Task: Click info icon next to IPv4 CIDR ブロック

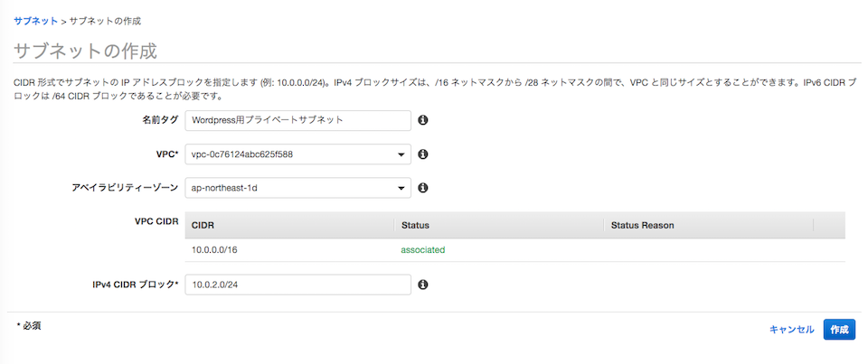Action: (423, 285)
